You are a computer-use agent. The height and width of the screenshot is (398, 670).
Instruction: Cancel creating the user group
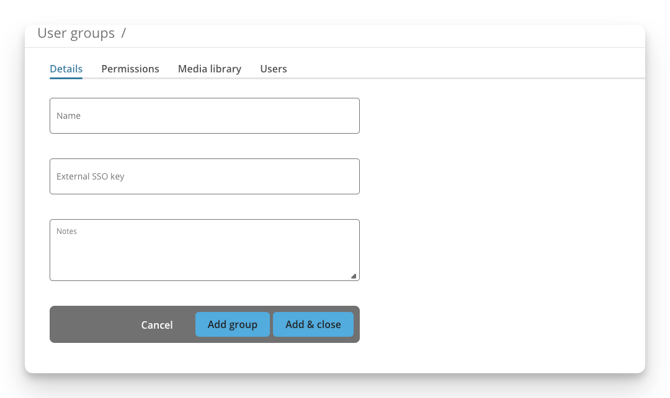(x=157, y=325)
